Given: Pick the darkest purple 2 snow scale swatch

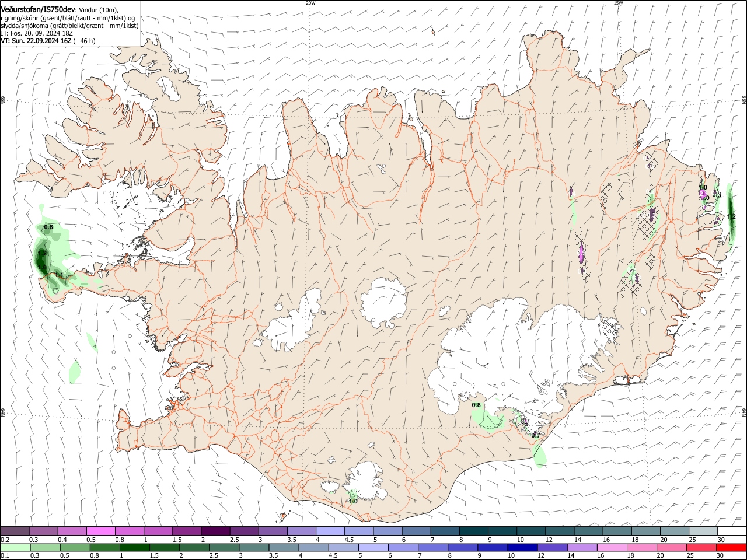Looking at the screenshot, I should (215, 531).
